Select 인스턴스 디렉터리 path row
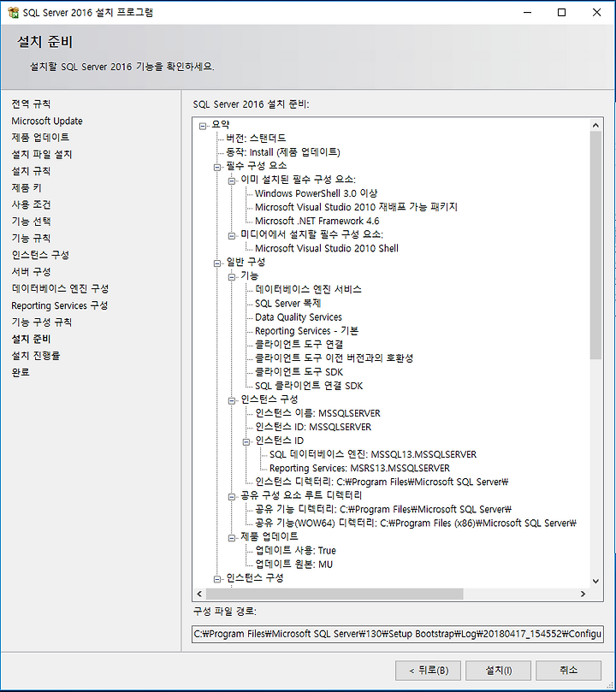Image resolution: width=616 pixels, height=692 pixels. point(382,482)
